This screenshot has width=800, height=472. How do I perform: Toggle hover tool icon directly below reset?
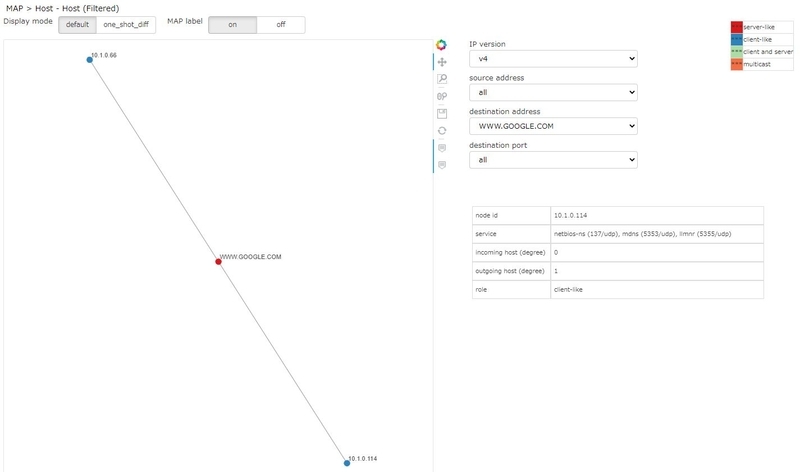442,148
